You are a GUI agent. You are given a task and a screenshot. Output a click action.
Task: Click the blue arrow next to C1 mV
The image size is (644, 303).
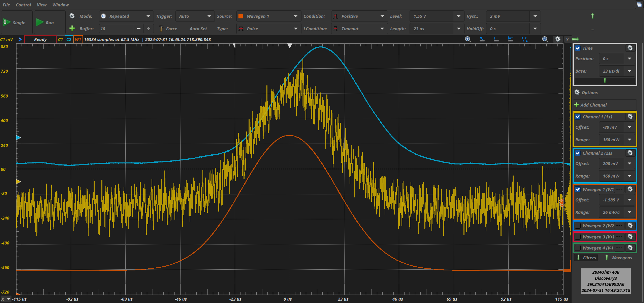pyautogui.click(x=20, y=39)
